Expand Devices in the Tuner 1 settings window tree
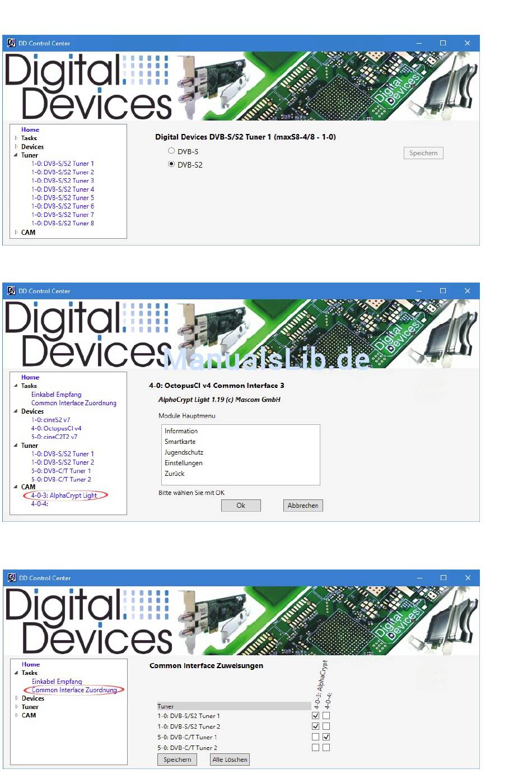Viewport: 532px width, 778px height. coord(16,146)
